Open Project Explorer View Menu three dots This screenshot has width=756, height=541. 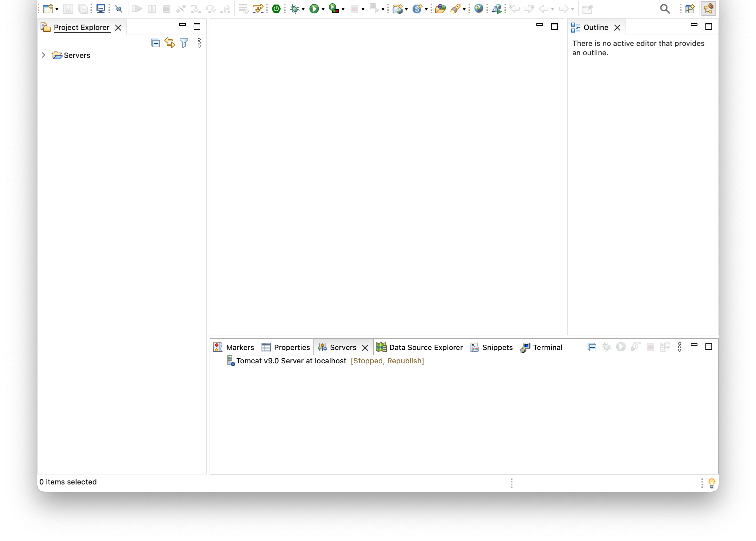tap(199, 43)
